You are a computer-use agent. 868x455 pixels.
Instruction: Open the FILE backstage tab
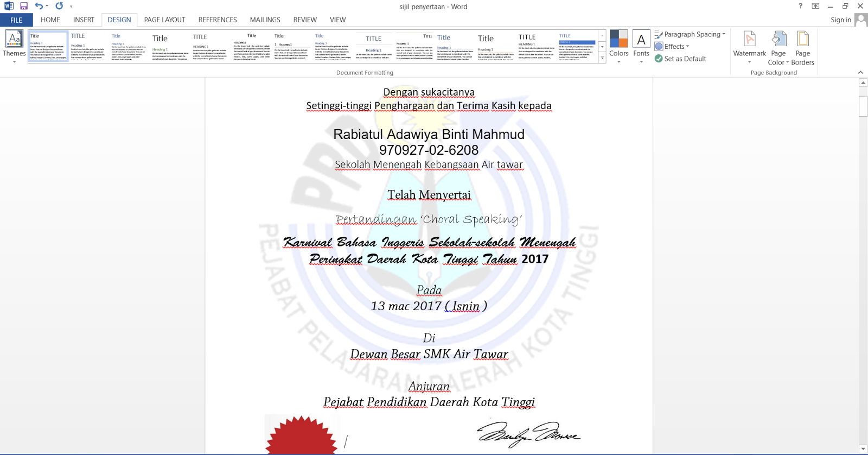pos(16,20)
